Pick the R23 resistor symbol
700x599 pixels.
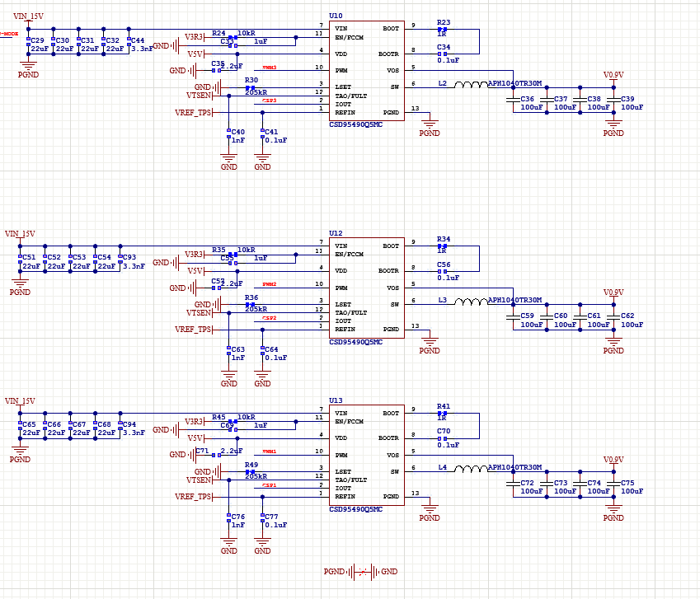[x=442, y=30]
